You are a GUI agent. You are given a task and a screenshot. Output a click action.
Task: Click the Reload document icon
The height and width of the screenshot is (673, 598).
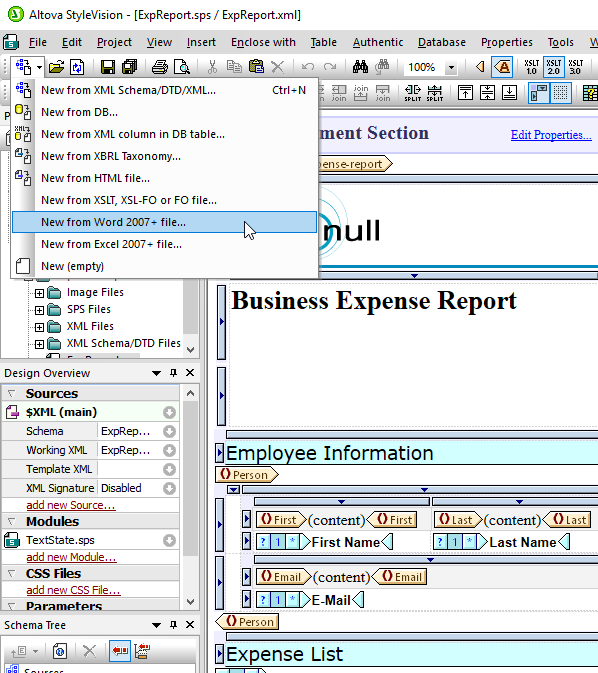point(77,67)
